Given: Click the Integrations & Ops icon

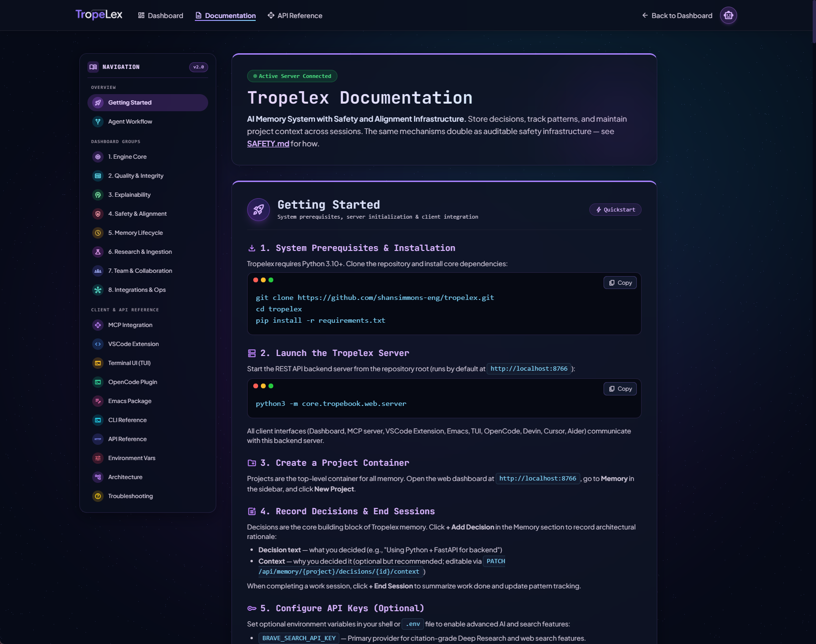Looking at the screenshot, I should 98,290.
